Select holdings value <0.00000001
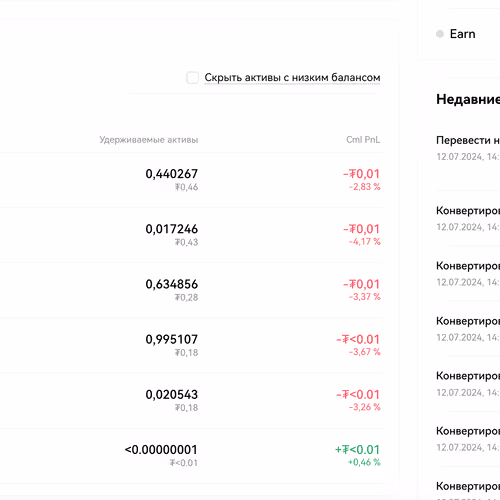 click(161, 450)
